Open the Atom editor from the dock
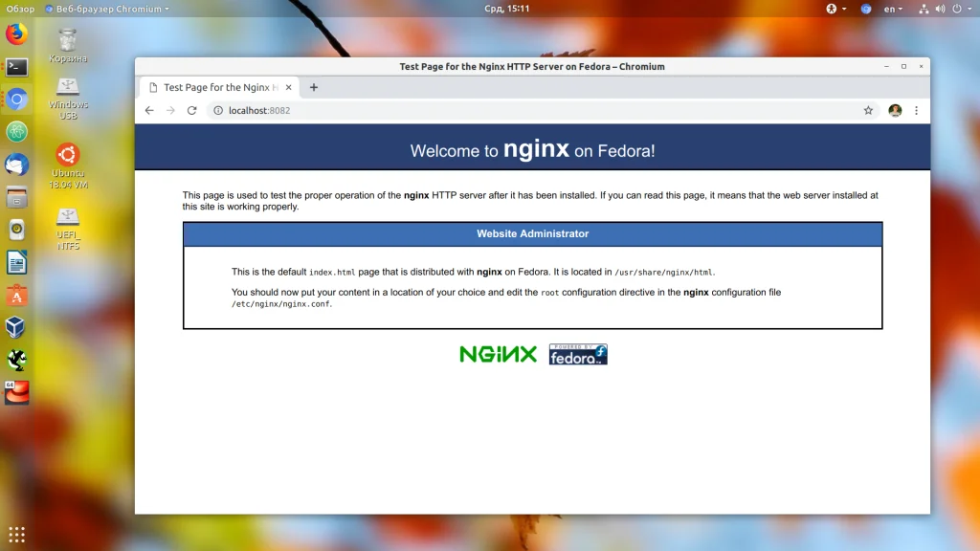Screen dimensions: 980x551 tap(17, 132)
